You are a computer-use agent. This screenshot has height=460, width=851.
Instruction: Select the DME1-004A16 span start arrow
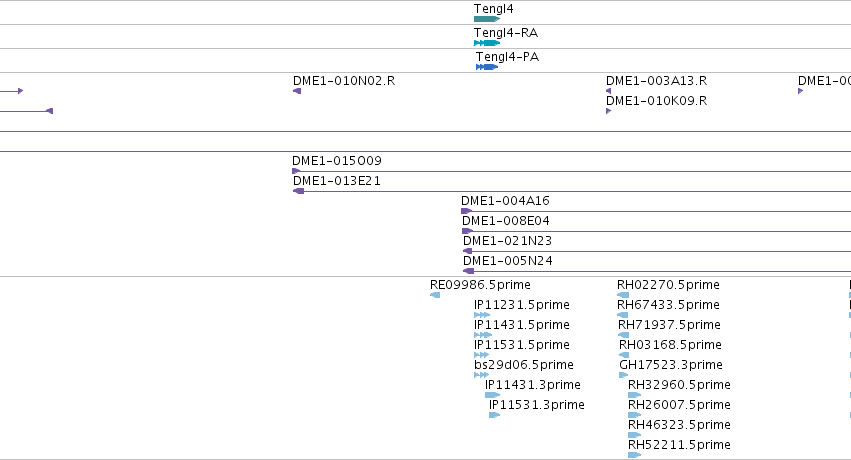[467, 211]
